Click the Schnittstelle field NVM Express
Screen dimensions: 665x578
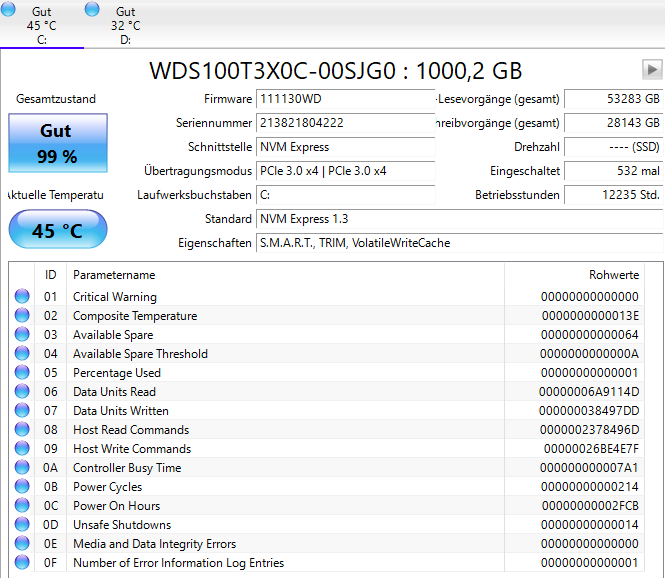346,147
